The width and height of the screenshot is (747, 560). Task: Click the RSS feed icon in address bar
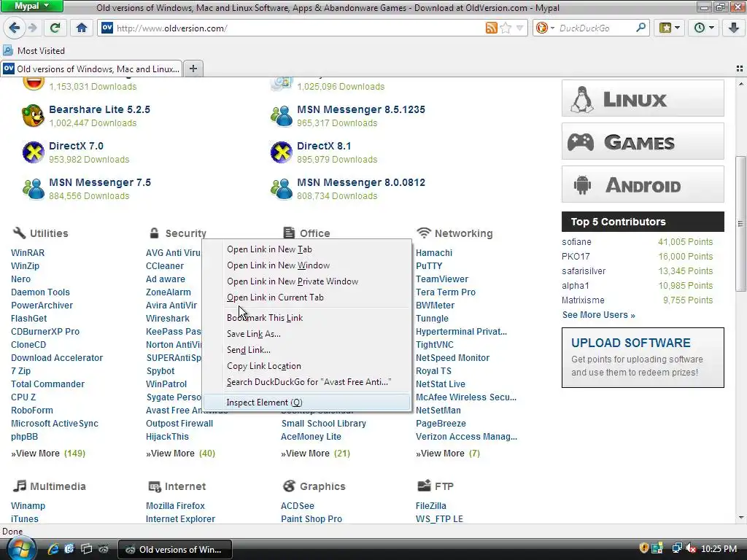[x=491, y=28]
